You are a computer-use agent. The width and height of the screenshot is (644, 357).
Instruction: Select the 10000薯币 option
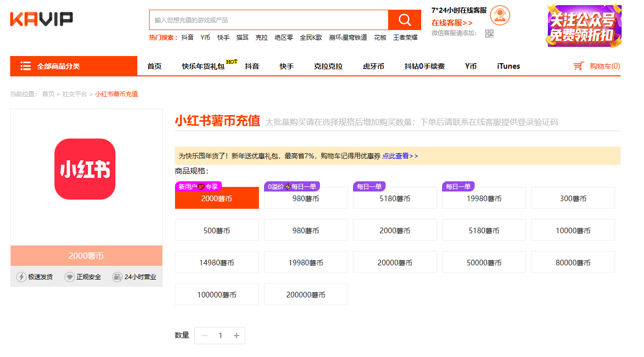573,231
